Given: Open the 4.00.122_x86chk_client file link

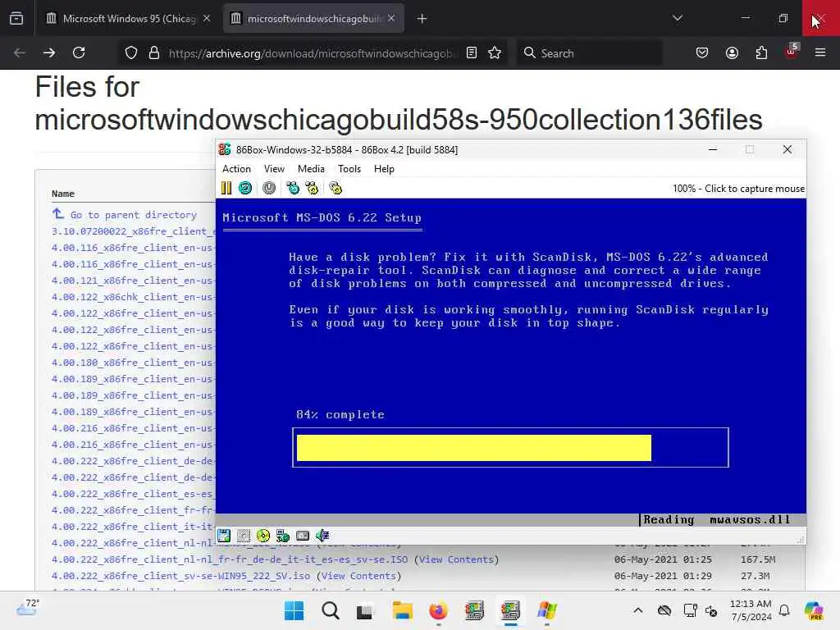Looking at the screenshot, I should tap(134, 297).
